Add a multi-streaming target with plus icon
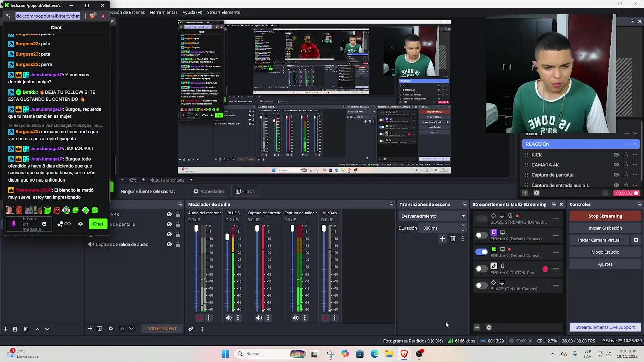 tap(477, 328)
